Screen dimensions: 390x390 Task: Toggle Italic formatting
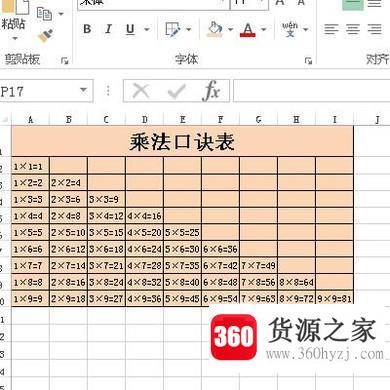108,29
